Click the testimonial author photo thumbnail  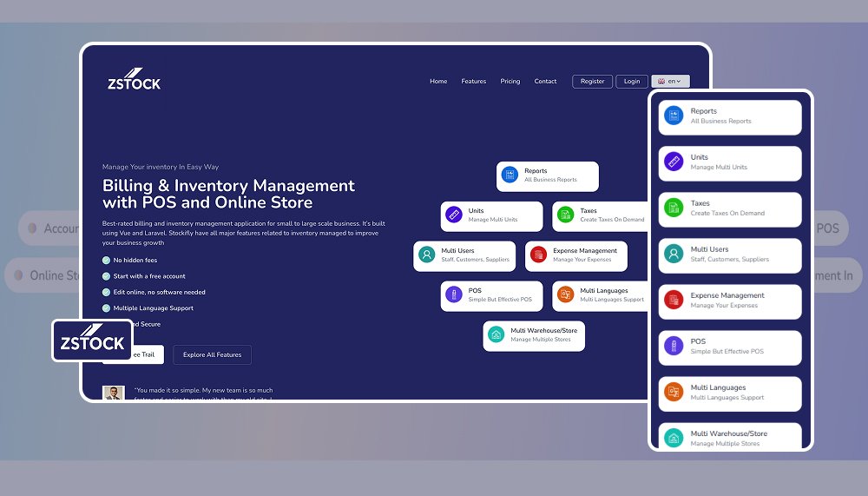point(114,393)
